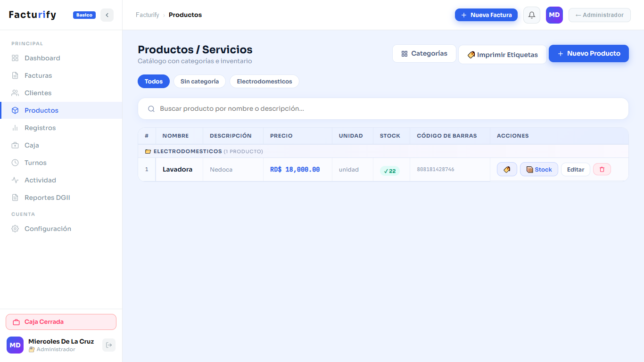Click the Actividad pulse icon in sidebar
Viewport: 644px width, 362px height.
pyautogui.click(x=15, y=180)
